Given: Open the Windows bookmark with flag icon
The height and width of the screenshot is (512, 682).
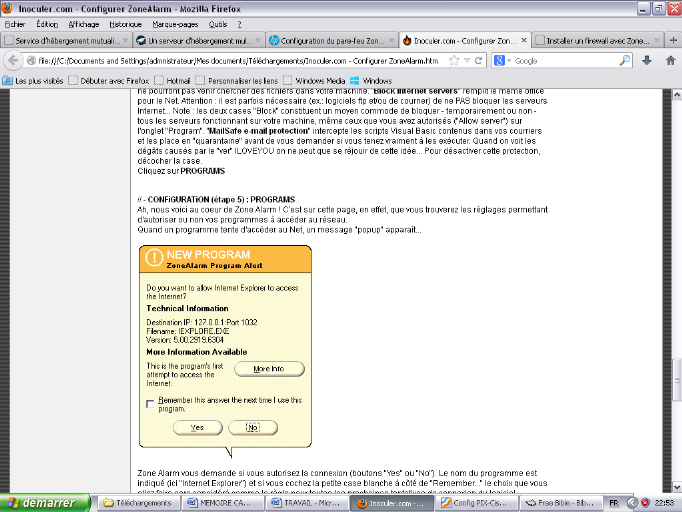Looking at the screenshot, I should point(371,80).
